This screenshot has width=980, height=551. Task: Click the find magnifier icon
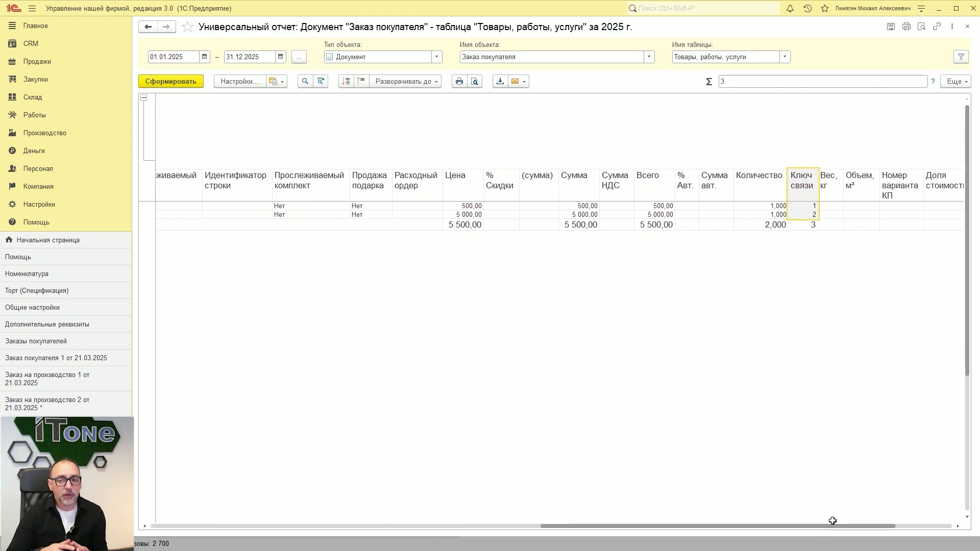tap(305, 82)
